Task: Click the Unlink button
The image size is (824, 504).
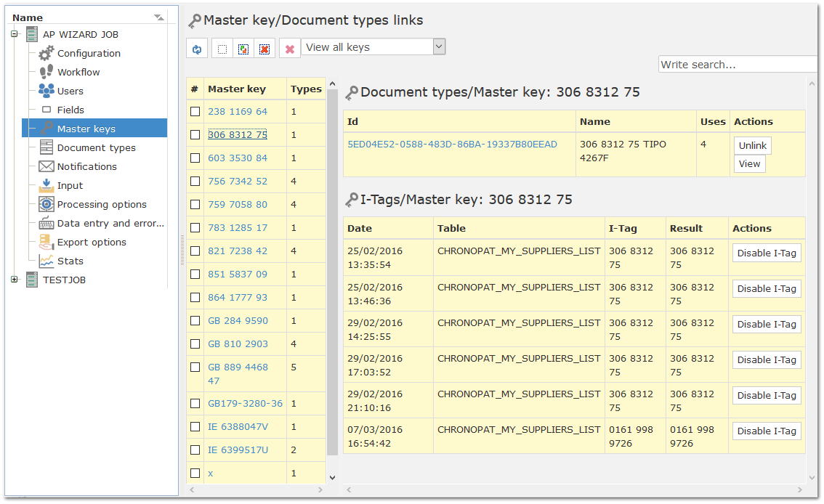Action: 752,145
